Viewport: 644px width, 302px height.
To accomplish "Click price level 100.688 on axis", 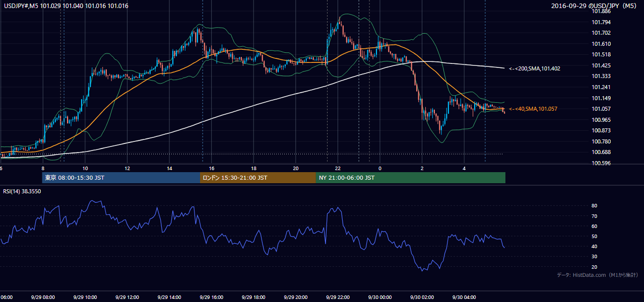I will point(601,152).
